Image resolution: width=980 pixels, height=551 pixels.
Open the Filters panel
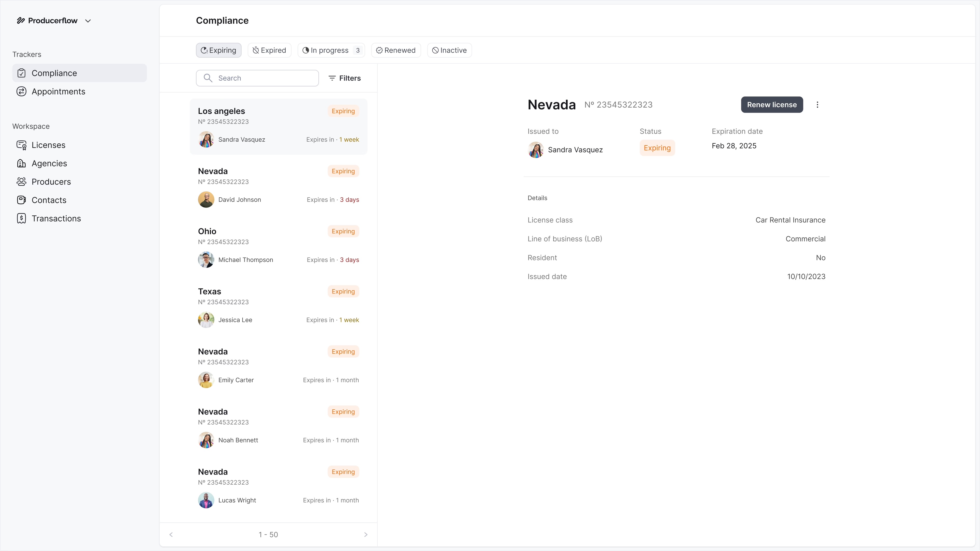tap(344, 78)
